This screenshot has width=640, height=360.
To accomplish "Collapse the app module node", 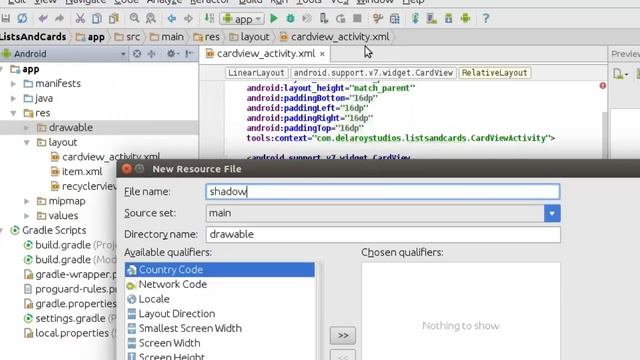I will (2, 69).
